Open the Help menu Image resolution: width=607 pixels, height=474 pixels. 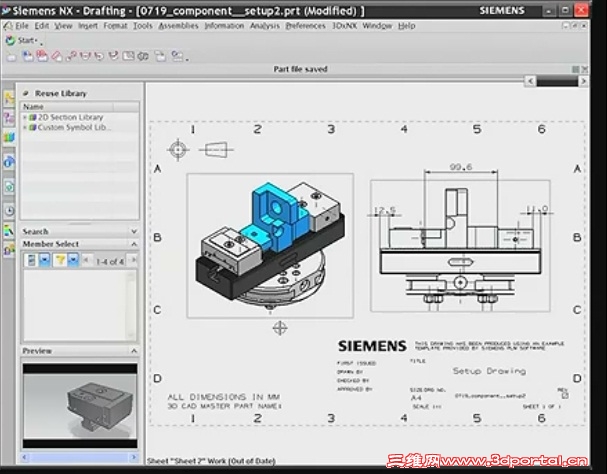pyautogui.click(x=406, y=26)
